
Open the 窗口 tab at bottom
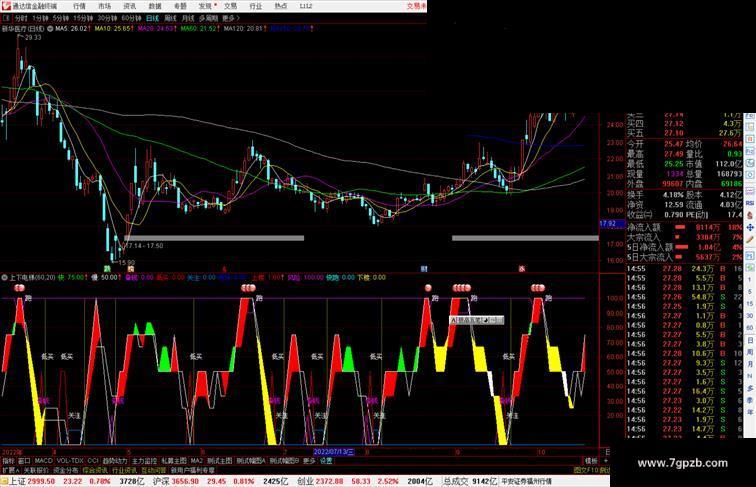point(24,461)
